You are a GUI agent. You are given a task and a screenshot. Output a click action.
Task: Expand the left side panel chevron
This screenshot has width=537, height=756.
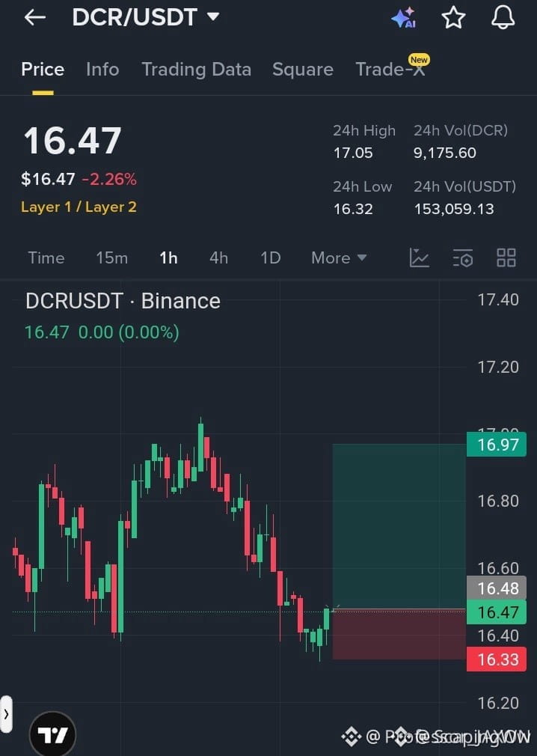point(6,713)
